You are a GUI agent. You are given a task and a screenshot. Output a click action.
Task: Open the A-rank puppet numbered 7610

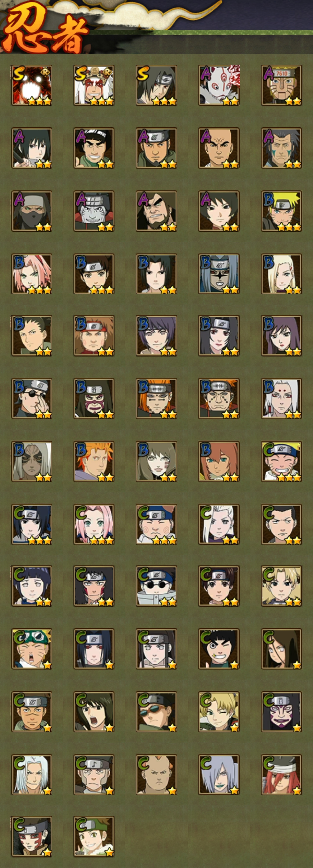coord(281,86)
